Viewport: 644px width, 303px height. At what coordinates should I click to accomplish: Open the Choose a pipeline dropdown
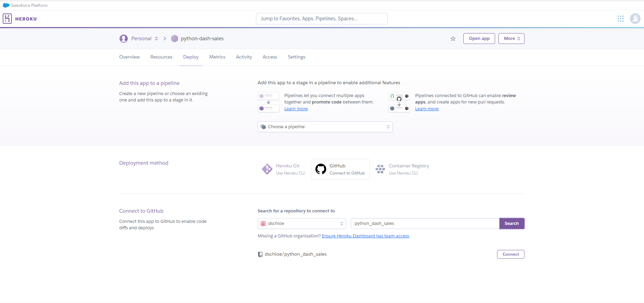click(x=325, y=127)
